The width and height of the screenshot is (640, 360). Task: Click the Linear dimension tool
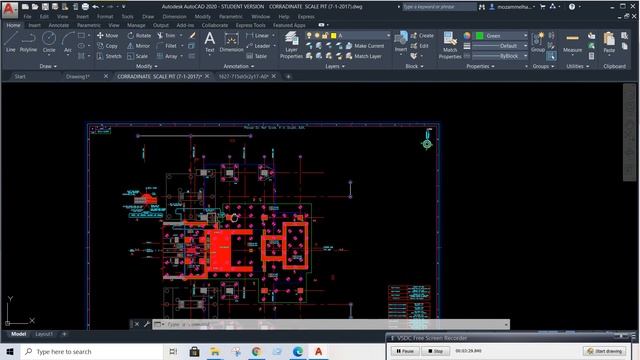pyautogui.click(x=257, y=36)
